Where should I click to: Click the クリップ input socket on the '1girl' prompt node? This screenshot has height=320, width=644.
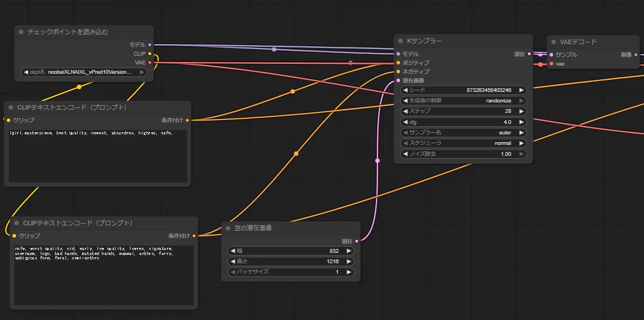[x=8, y=121]
